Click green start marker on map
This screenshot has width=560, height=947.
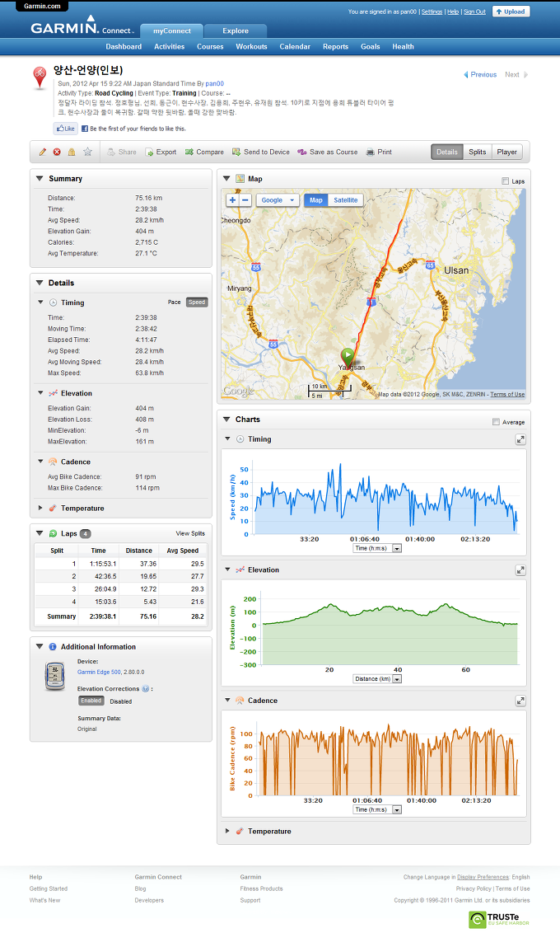pos(348,356)
